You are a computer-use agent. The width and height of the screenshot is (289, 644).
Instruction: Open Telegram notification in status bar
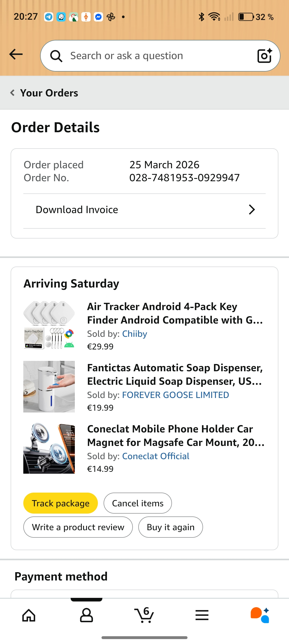[x=49, y=17]
